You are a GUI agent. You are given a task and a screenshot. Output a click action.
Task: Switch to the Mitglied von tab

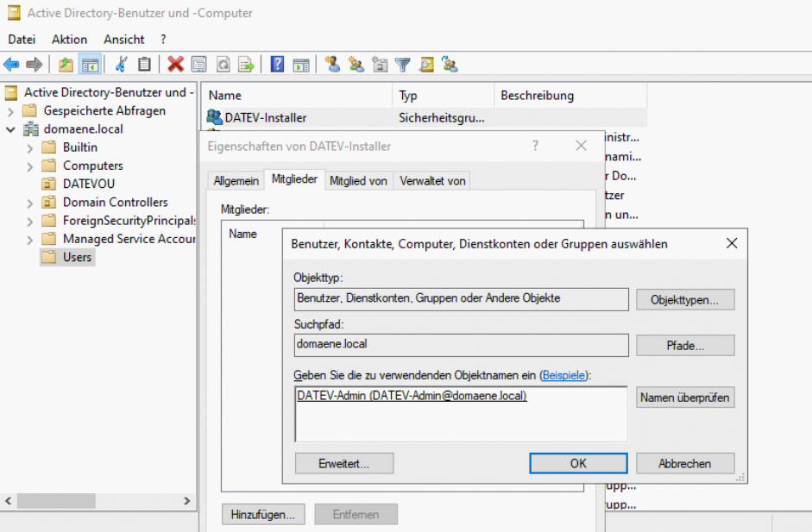(358, 180)
